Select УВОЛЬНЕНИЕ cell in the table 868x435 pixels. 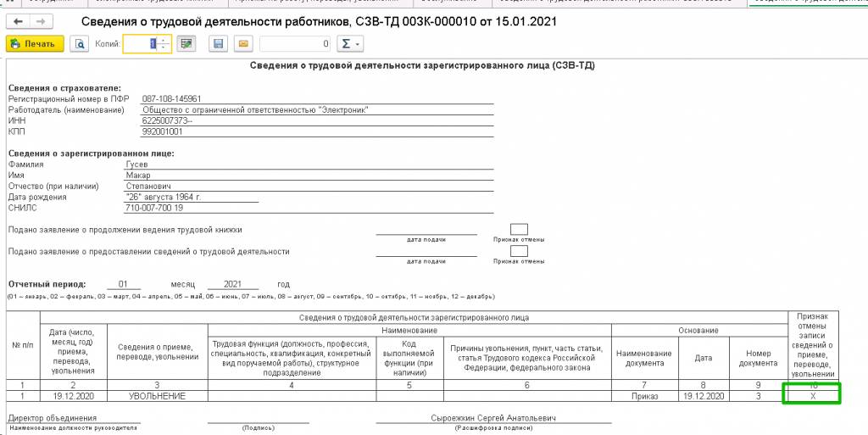click(157, 396)
